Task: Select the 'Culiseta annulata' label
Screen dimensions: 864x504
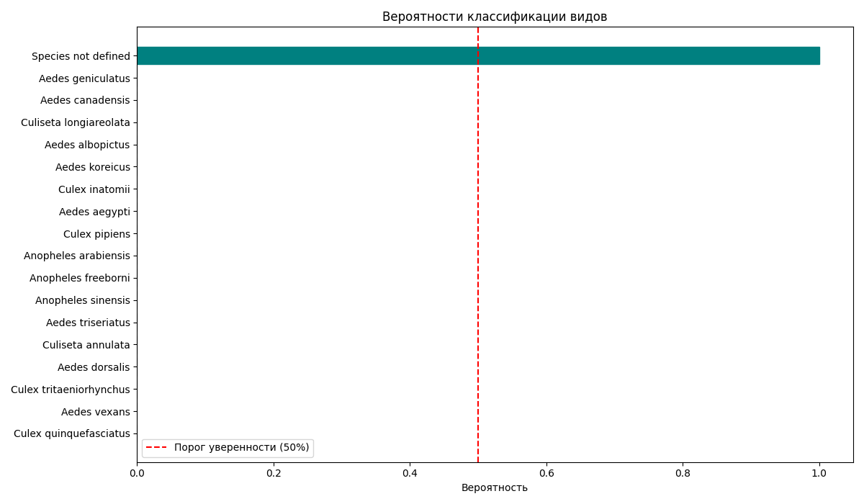Action: point(86,346)
